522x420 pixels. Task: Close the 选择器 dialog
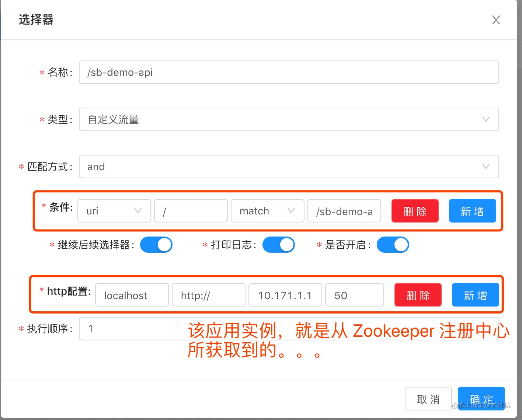tap(496, 20)
